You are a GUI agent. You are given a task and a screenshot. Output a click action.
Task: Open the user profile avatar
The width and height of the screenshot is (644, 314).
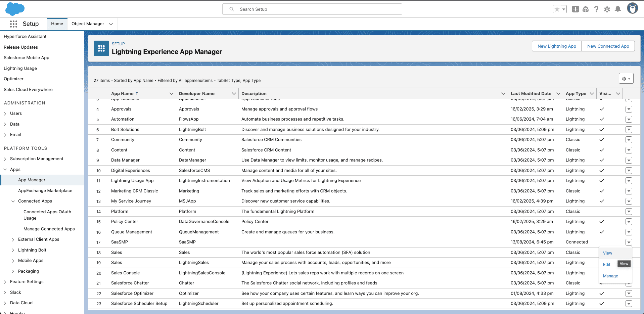(x=633, y=9)
